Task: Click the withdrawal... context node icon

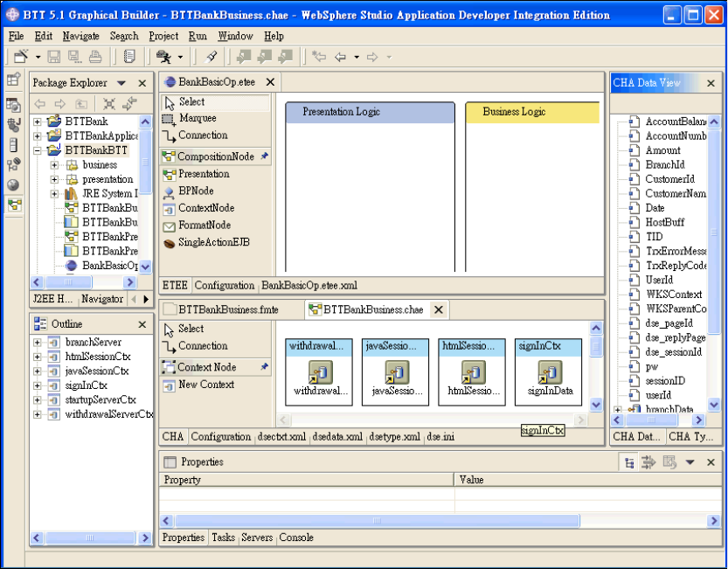Action: coord(321,372)
